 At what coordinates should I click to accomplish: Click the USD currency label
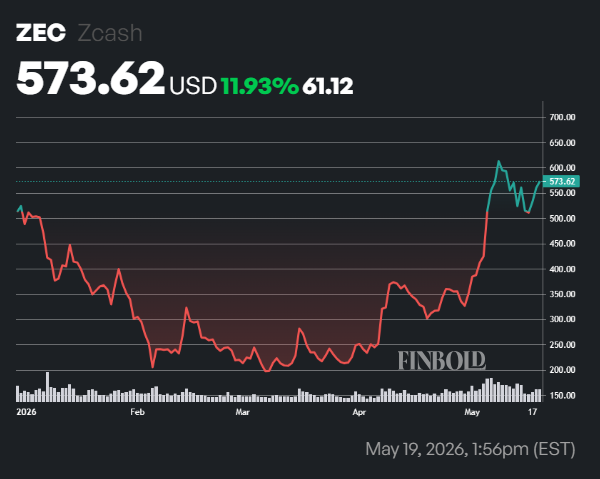click(193, 86)
